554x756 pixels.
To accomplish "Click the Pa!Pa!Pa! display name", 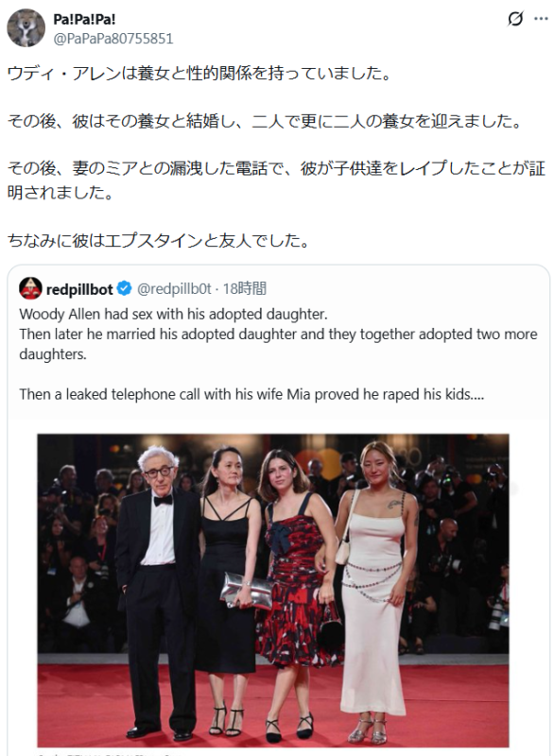I will 84,19.
